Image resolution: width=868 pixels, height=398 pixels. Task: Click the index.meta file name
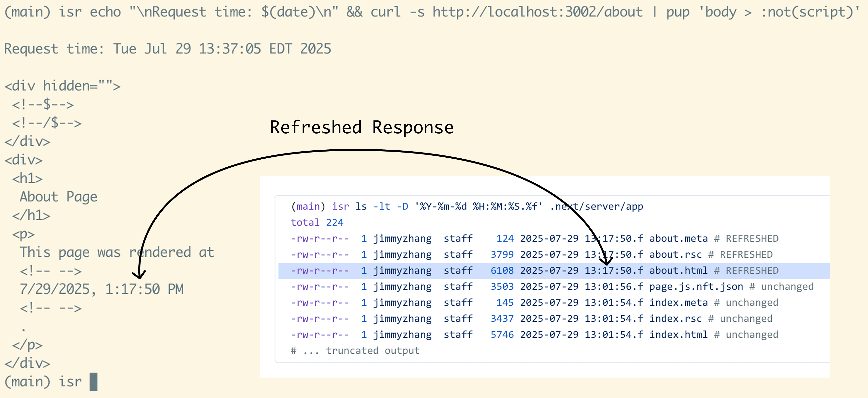[x=678, y=302]
